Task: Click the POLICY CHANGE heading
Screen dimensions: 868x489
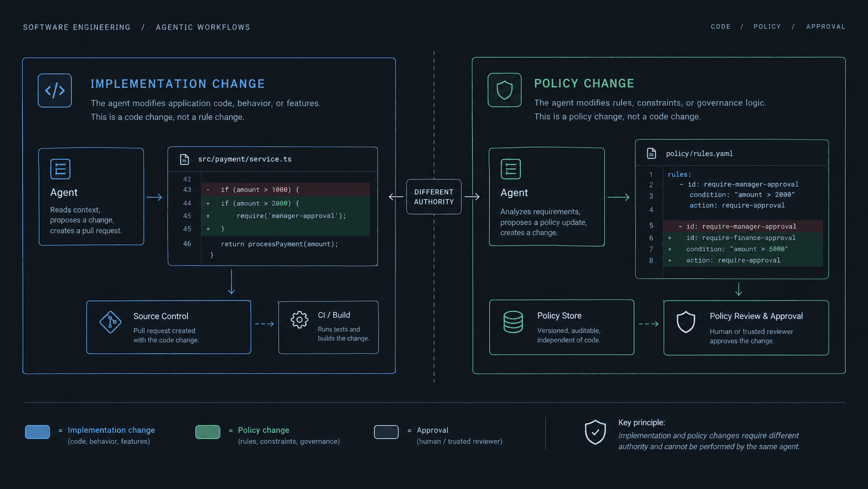Action: click(x=584, y=83)
